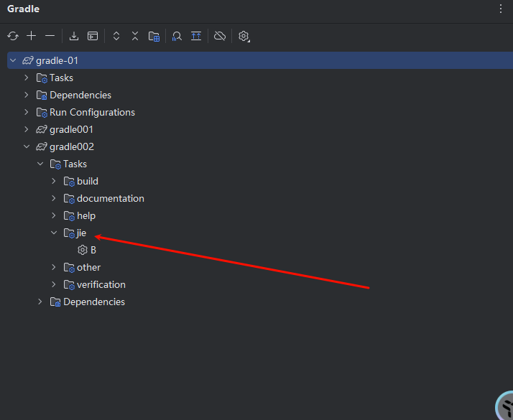
Task: Select the documentation label
Action: (111, 199)
